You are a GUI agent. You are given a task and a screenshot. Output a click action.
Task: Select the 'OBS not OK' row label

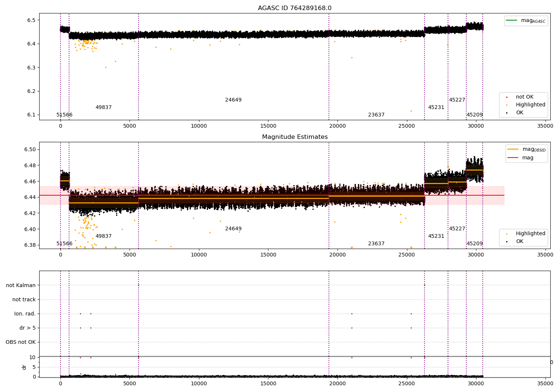(x=21, y=342)
